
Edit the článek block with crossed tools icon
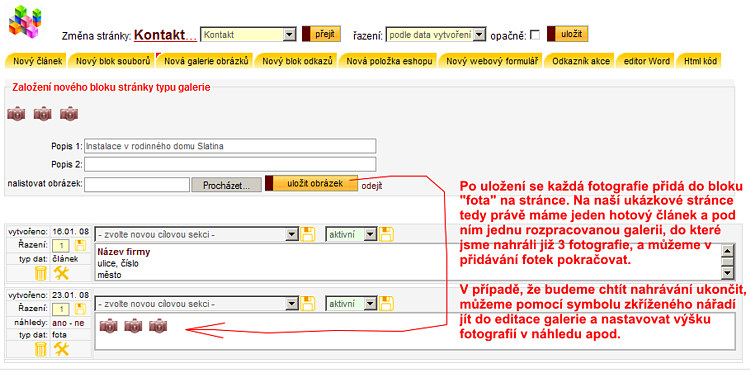(x=61, y=273)
